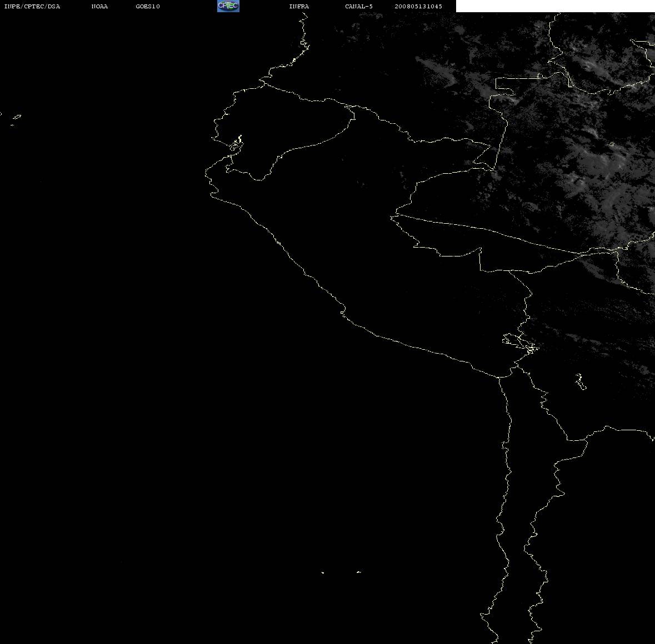The width and height of the screenshot is (655, 644).
Task: Click the NOAA label in header
Action: 99,6
